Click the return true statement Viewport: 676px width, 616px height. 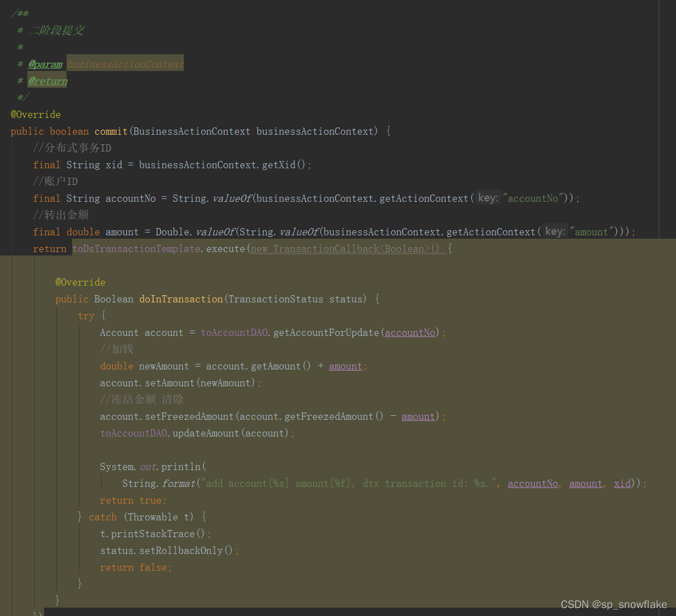click(132, 500)
